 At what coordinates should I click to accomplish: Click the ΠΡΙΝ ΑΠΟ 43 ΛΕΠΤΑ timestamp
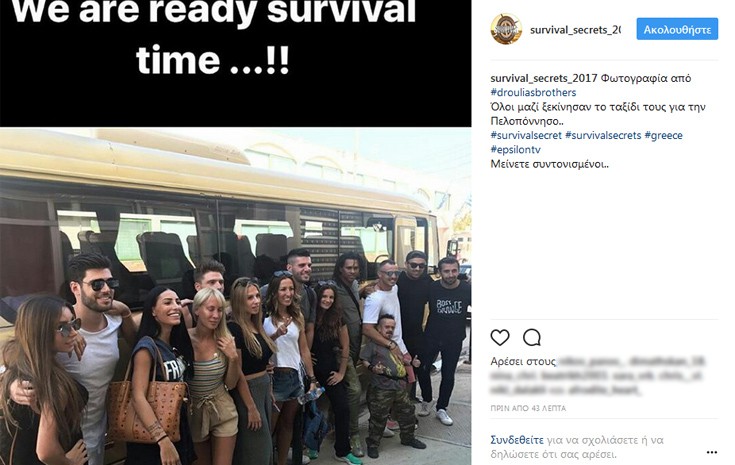click(x=528, y=408)
